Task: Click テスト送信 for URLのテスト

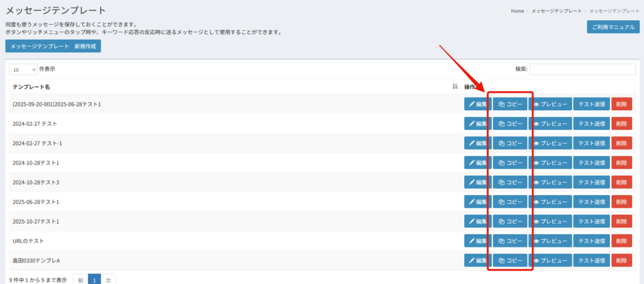Action: (x=591, y=241)
